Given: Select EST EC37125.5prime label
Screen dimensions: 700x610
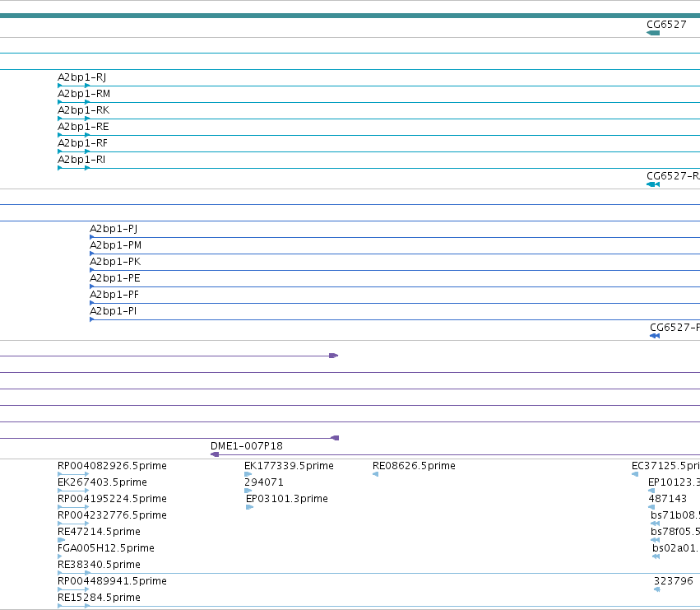Looking at the screenshot, I should pyautogui.click(x=665, y=466).
